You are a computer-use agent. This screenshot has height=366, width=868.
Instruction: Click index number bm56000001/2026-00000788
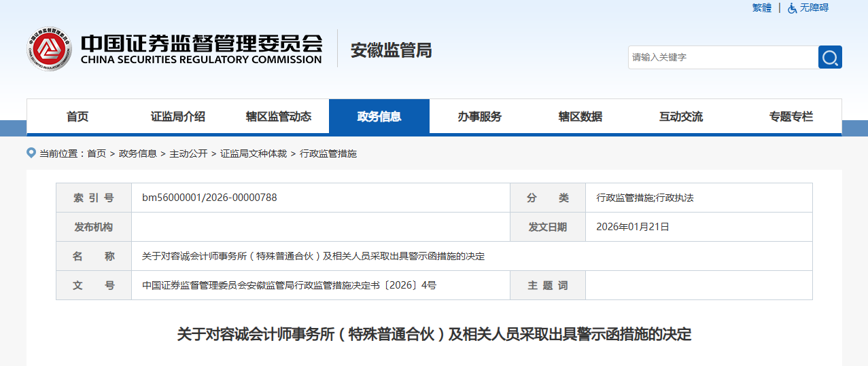tap(209, 198)
